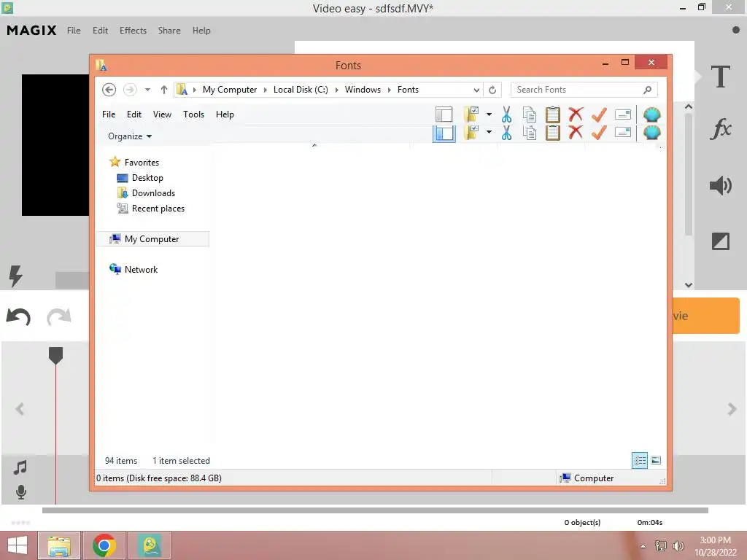The height and width of the screenshot is (560, 747).
Task: Select Desktop under Favorites
Action: pos(147,178)
